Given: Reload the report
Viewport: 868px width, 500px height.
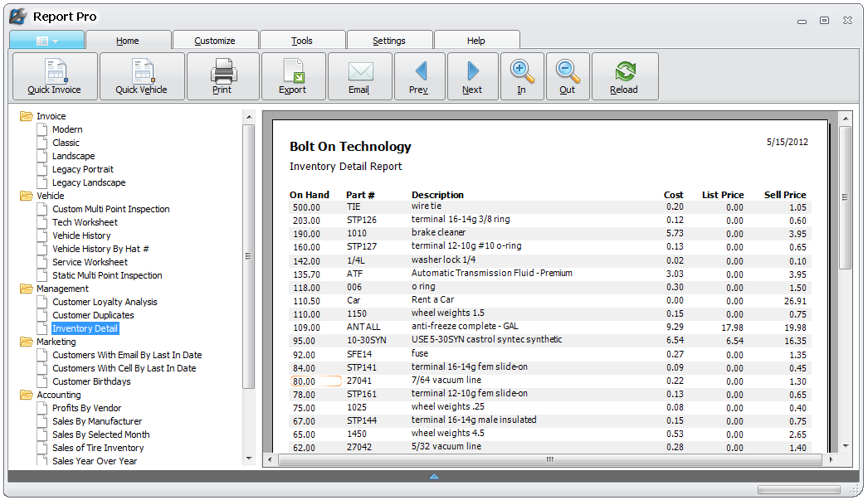Looking at the screenshot, I should coord(625,76).
